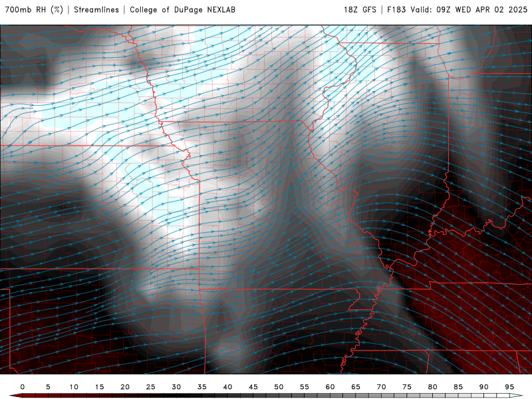The height and width of the screenshot is (399, 532).
Task: Select the "65" colorbar tick label
Action: [x=356, y=387]
